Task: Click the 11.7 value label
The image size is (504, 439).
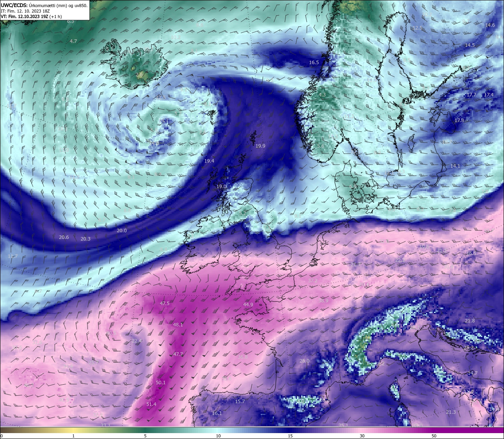Action: coord(13,256)
